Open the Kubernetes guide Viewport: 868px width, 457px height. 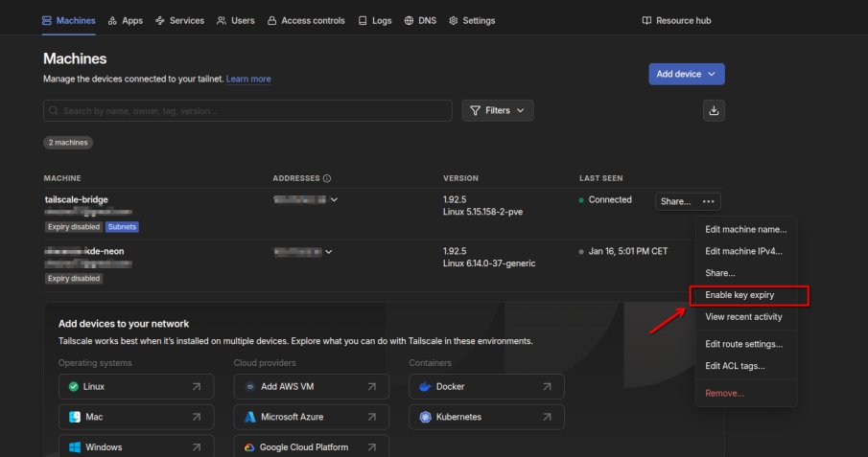(486, 417)
